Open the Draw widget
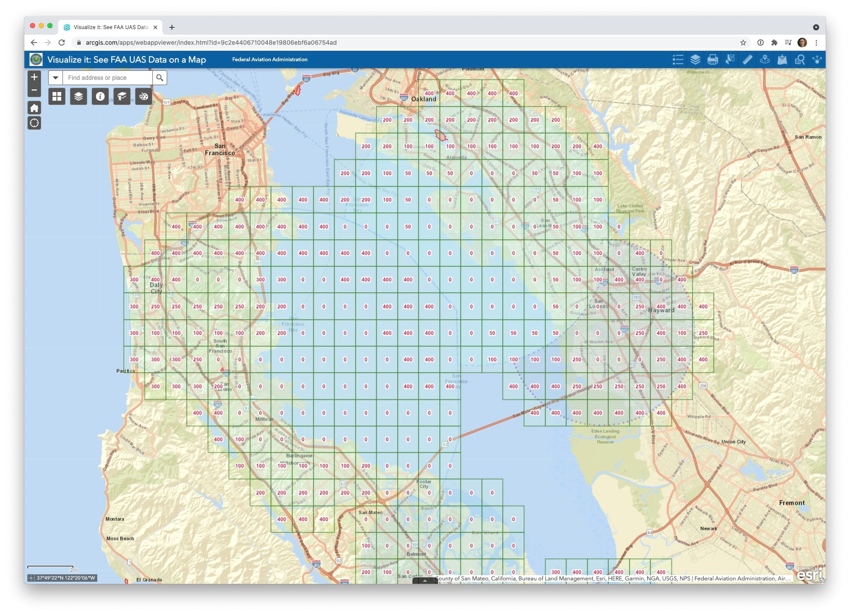This screenshot has height=616, width=850. coord(144,96)
